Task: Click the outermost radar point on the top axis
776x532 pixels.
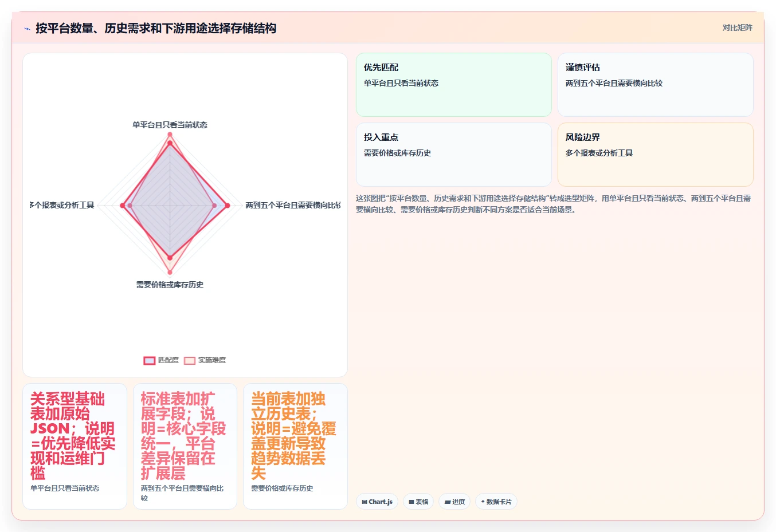Action: (x=170, y=135)
